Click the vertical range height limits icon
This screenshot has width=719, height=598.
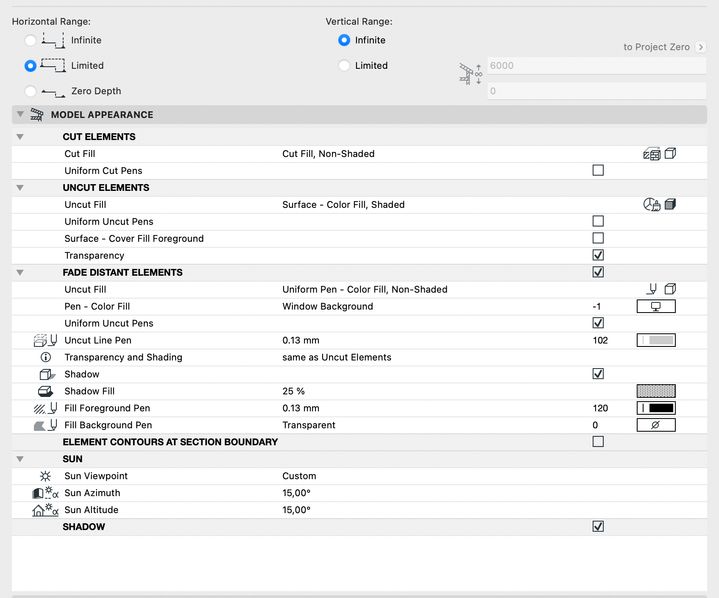470,74
